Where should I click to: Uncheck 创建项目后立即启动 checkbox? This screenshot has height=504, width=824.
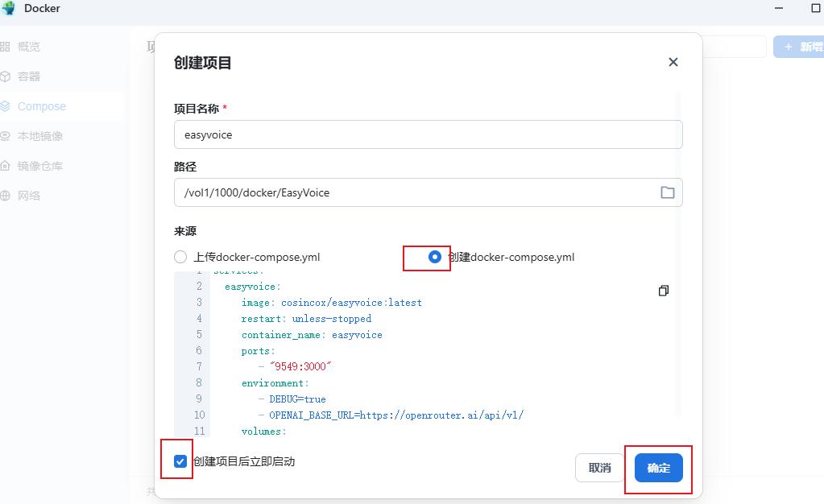(x=180, y=461)
